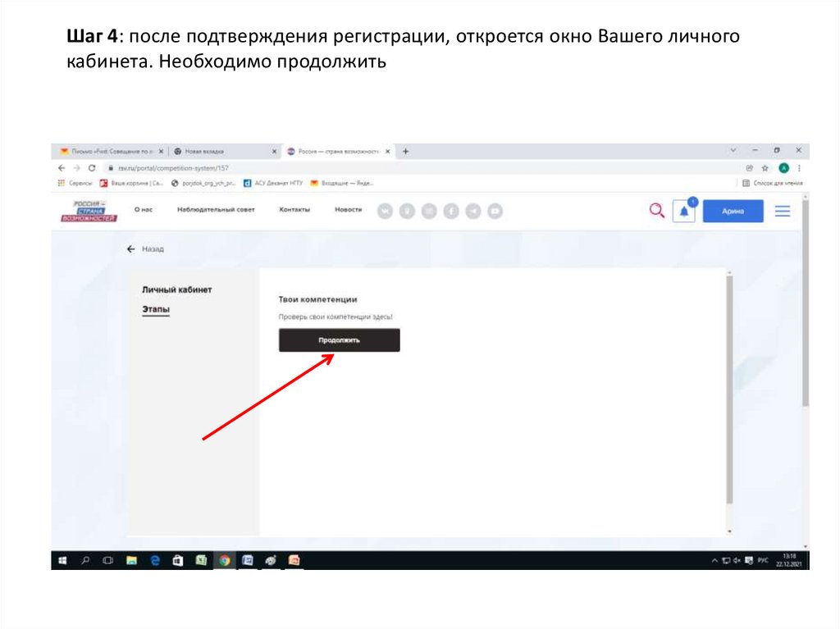Close the Письмо Fwd Совещание tab

coord(161,152)
